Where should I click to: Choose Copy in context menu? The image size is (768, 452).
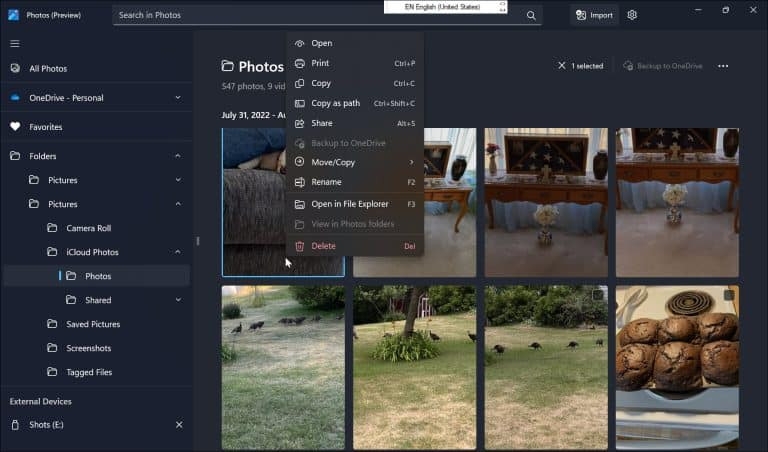point(355,83)
